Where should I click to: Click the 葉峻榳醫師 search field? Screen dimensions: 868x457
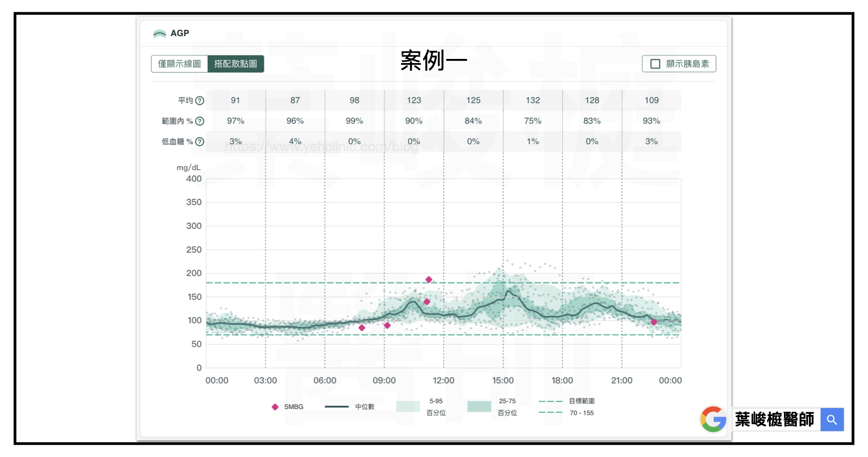pyautogui.click(x=775, y=420)
